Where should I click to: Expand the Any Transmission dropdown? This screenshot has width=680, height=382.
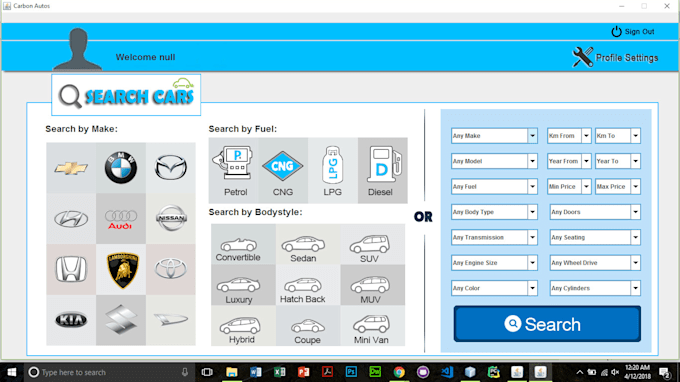click(x=494, y=237)
